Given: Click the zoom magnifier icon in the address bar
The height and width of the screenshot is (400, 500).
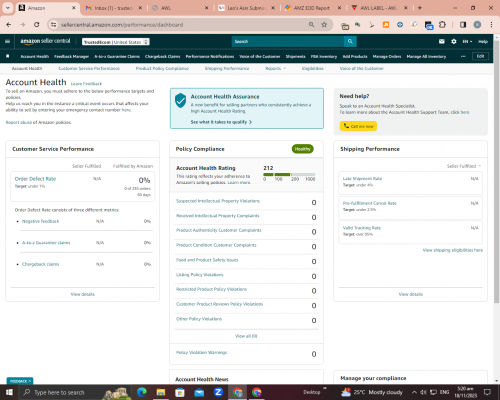Looking at the screenshot, I should coord(311,25).
